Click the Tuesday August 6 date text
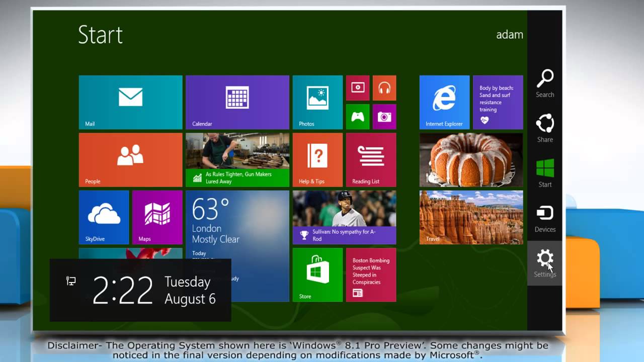This screenshot has width=644, height=362. click(x=190, y=290)
